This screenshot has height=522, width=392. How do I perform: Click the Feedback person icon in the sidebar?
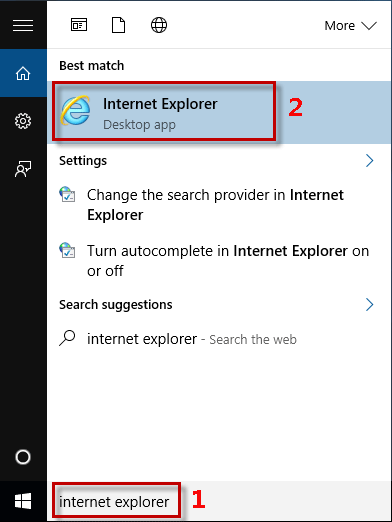pyautogui.click(x=23, y=169)
